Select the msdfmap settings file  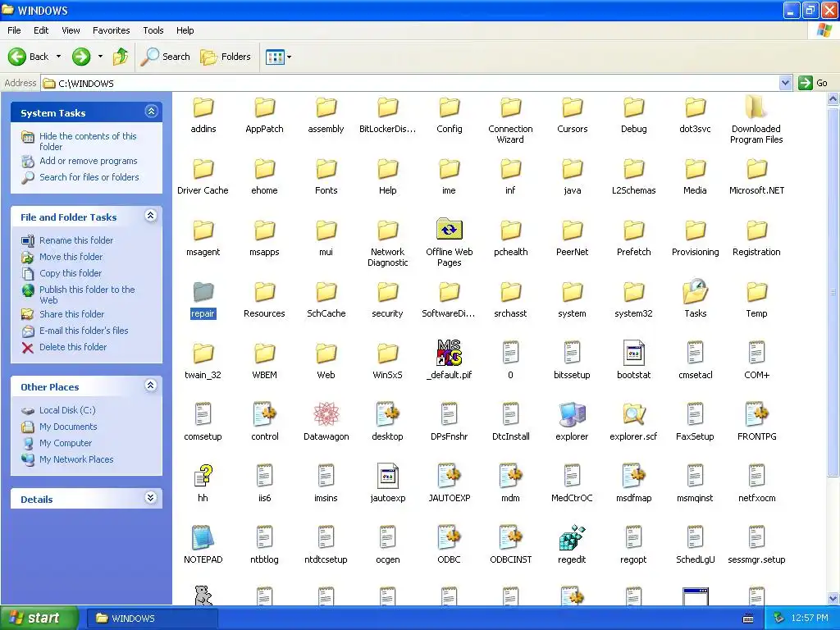633,476
